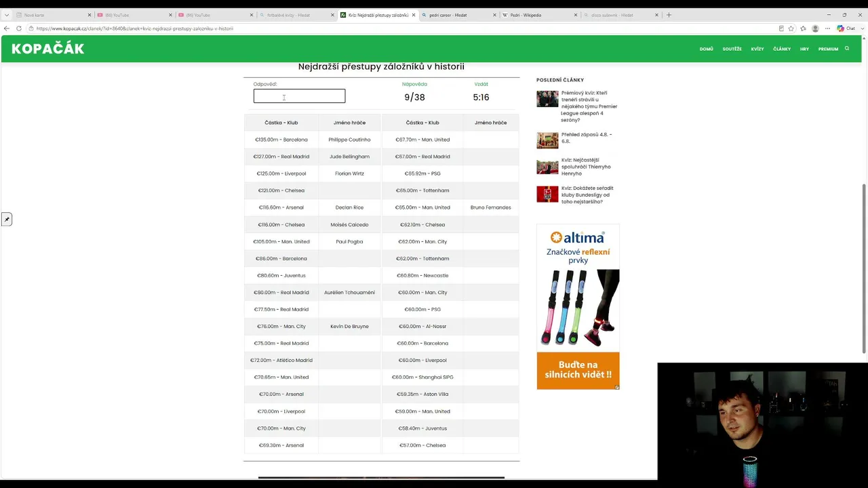Click the €60.80m - Newcastle cell

click(x=422, y=275)
